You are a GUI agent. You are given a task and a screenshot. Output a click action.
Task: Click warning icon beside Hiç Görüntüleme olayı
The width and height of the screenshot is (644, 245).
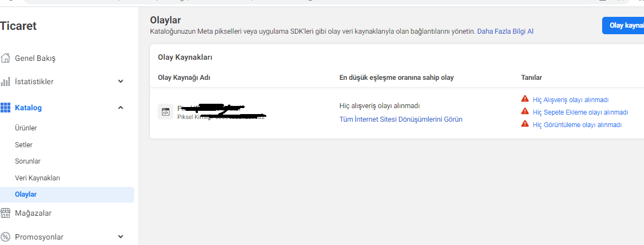click(x=524, y=123)
